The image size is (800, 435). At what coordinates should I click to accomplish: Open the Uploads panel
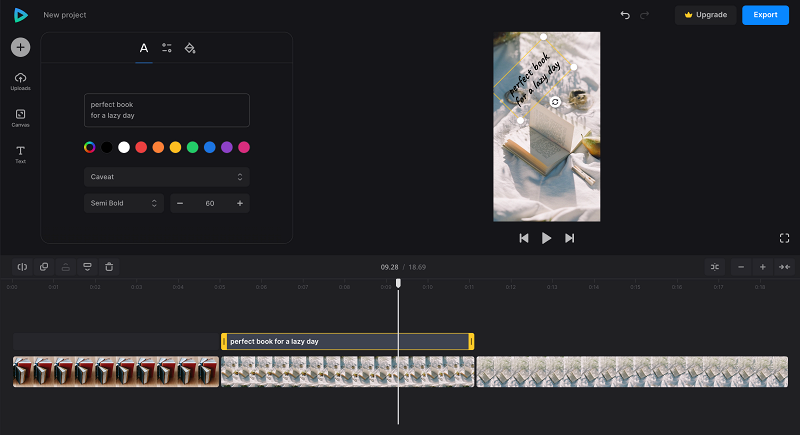20,82
